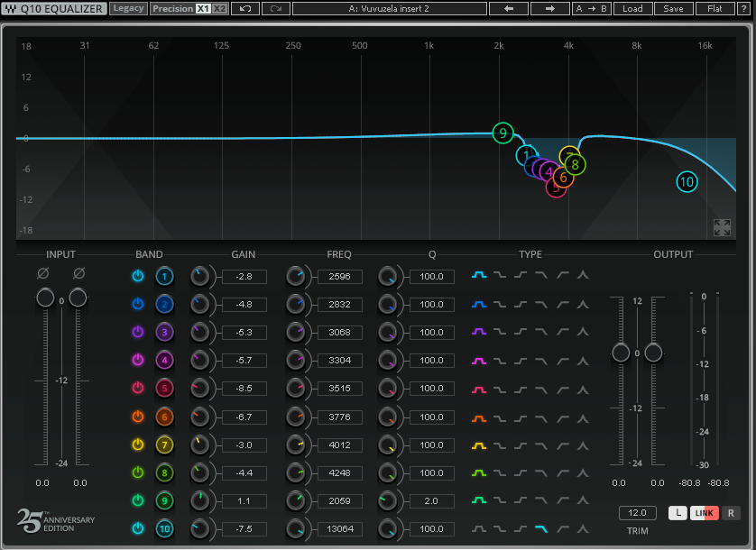Image resolution: width=756 pixels, height=550 pixels.
Task: Click the TRIM value 12.0
Action: coord(638,513)
